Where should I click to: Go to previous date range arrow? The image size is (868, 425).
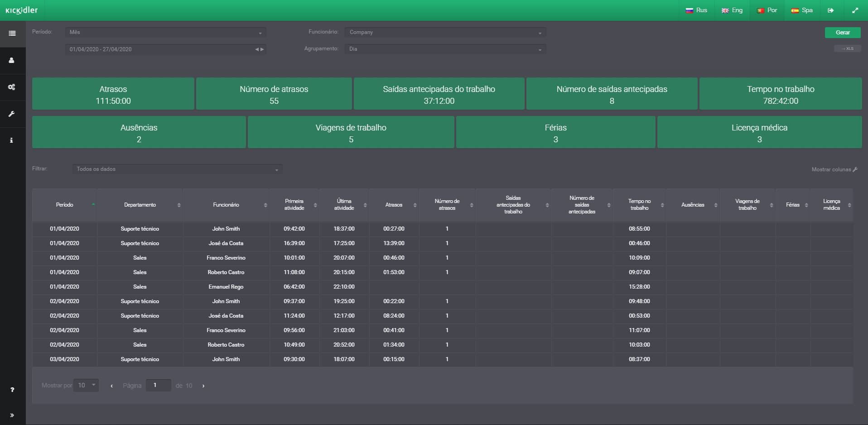click(x=257, y=49)
